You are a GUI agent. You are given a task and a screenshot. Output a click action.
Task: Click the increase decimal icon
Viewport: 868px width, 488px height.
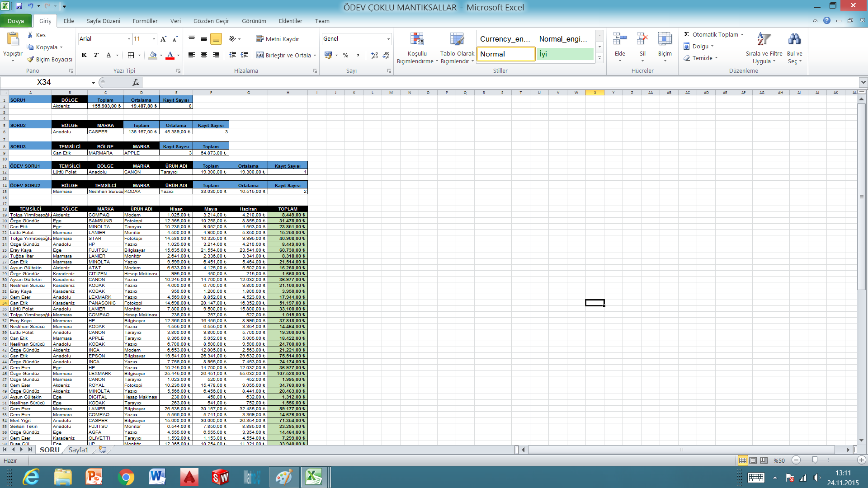pyautogui.click(x=374, y=55)
